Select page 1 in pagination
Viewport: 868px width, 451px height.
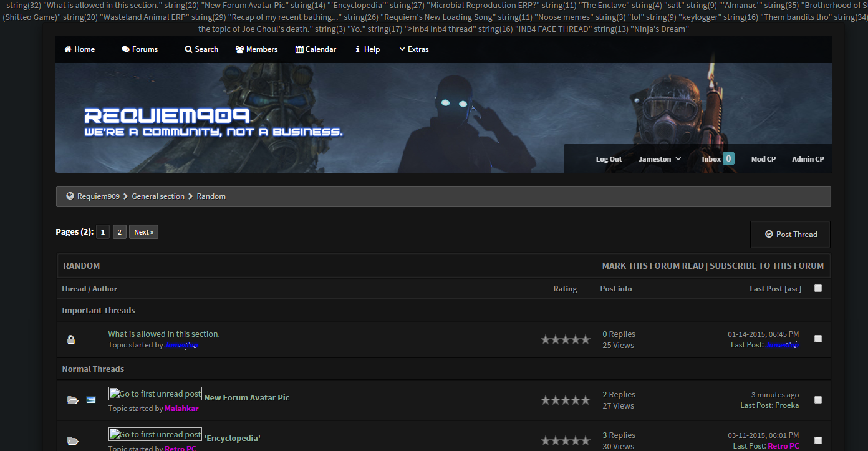click(103, 232)
